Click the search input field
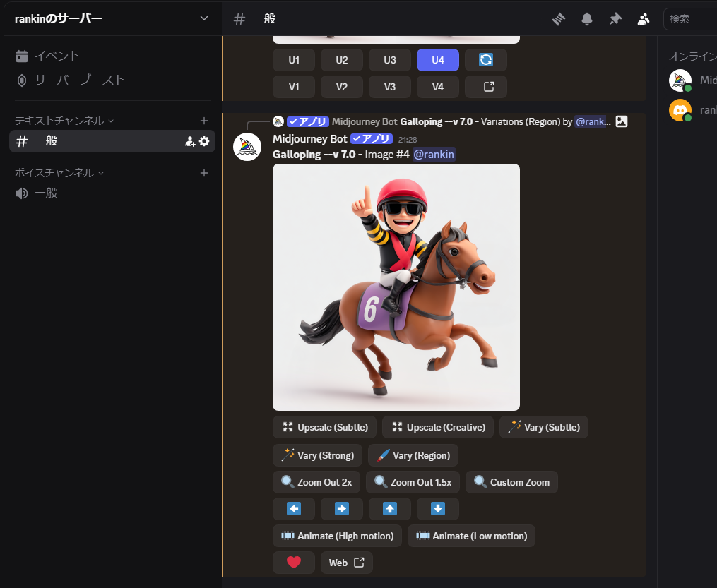The image size is (717, 588). tap(691, 19)
